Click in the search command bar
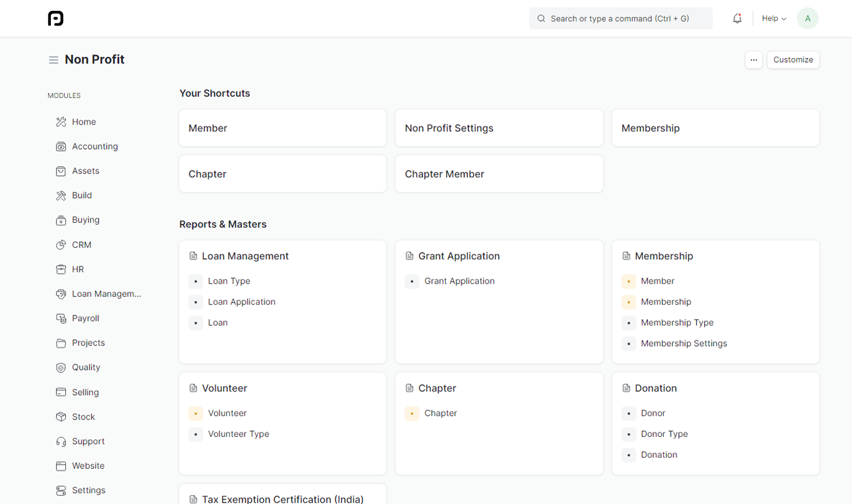 tap(620, 19)
